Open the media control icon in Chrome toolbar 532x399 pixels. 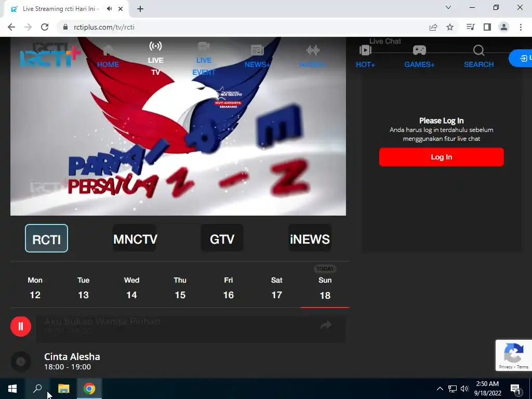(x=470, y=27)
